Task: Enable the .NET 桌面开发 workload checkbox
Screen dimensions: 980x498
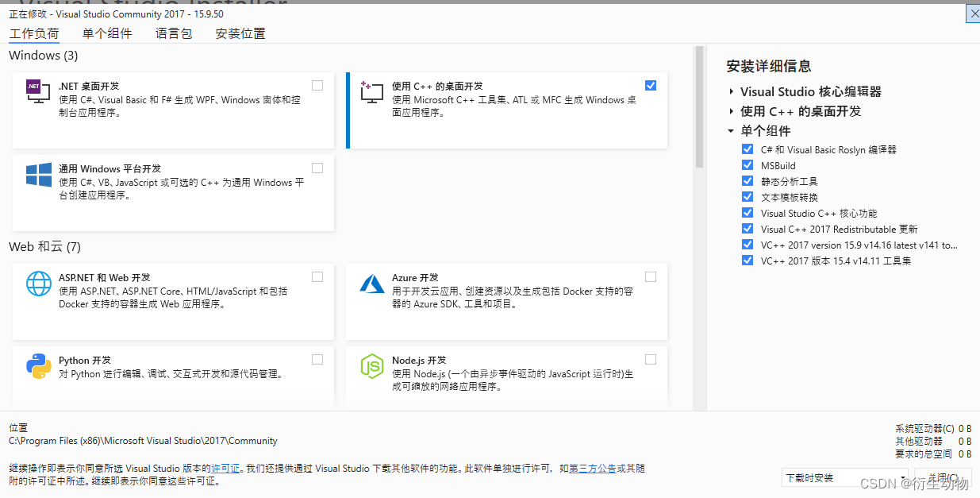Action: [x=317, y=85]
